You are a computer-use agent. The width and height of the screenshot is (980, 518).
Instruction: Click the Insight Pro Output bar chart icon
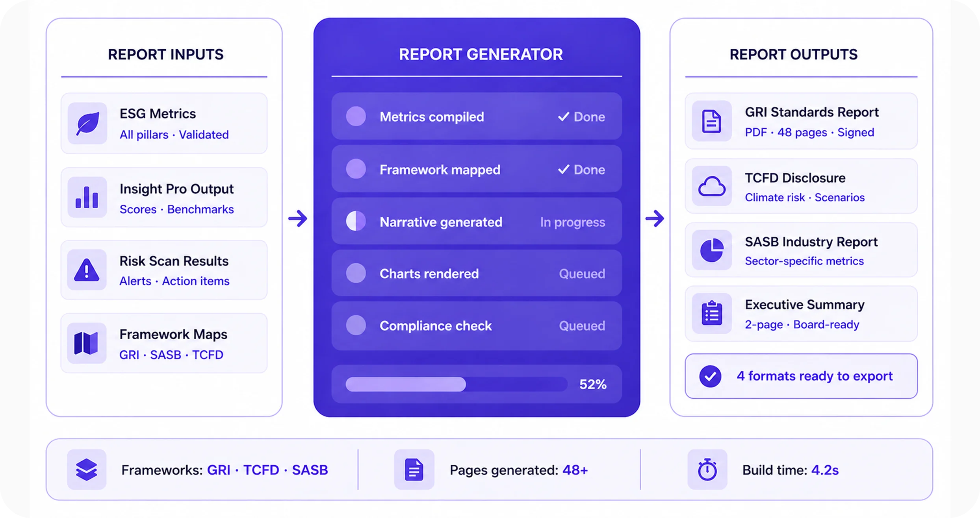[87, 197]
